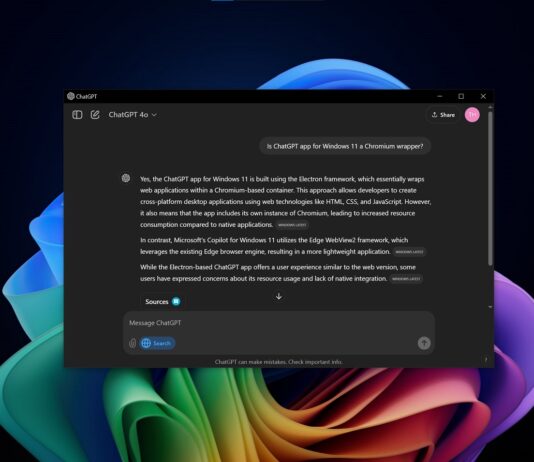Click the ChatGPT response avatar icon
This screenshot has width=534, height=462.
[126, 178]
